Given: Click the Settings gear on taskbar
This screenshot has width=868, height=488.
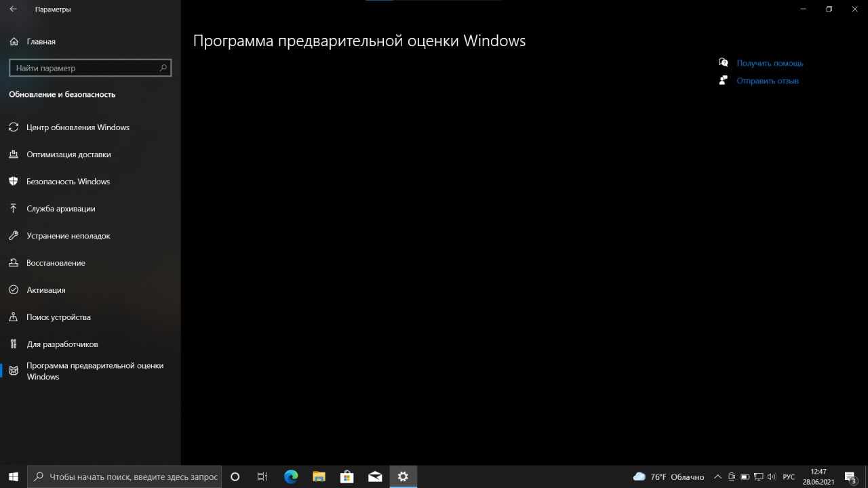Looking at the screenshot, I should pyautogui.click(x=403, y=476).
